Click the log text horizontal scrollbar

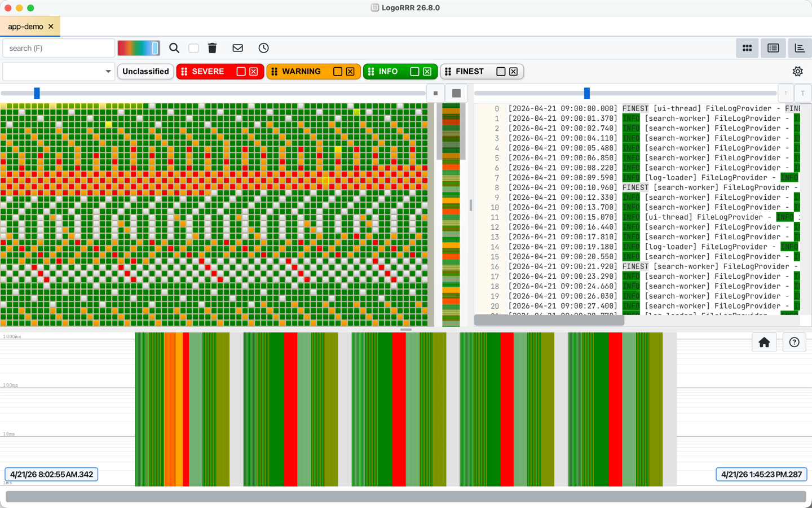549,321
